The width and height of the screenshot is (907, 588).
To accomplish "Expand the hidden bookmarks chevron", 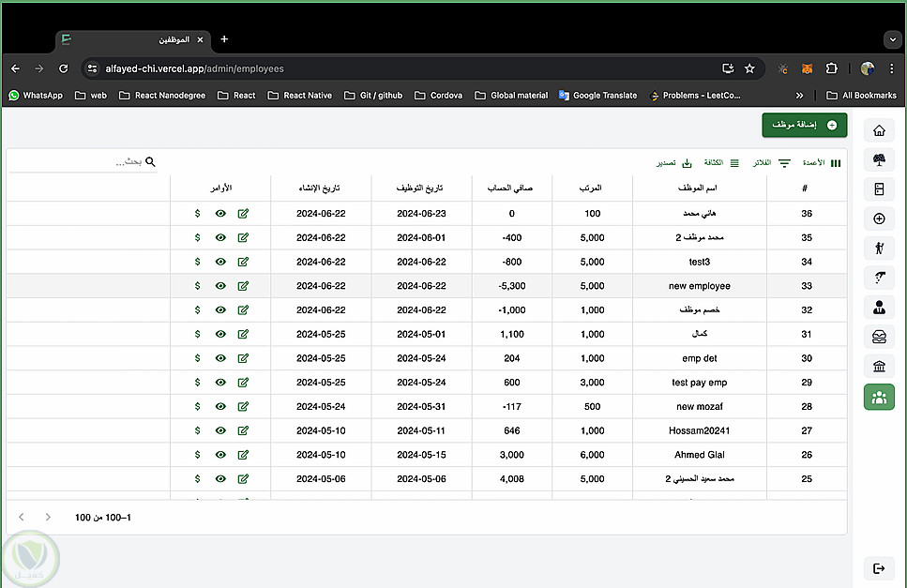I will 799,96.
